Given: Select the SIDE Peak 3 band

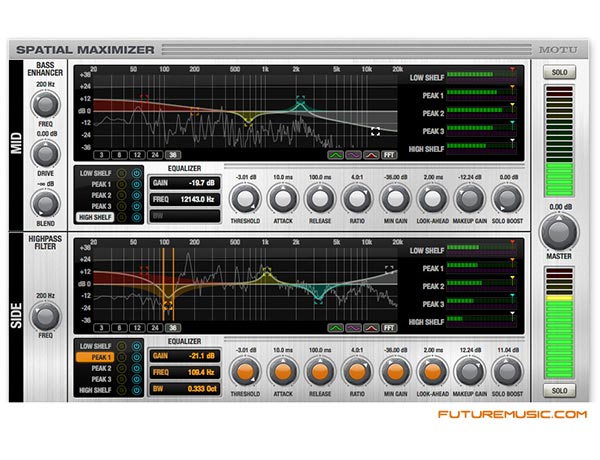Looking at the screenshot, I should coord(101,380).
